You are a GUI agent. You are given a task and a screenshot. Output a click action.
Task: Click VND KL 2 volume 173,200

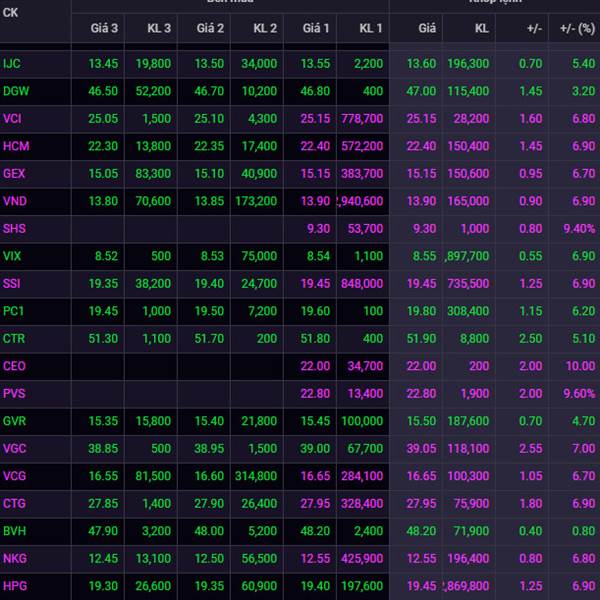coord(256,201)
